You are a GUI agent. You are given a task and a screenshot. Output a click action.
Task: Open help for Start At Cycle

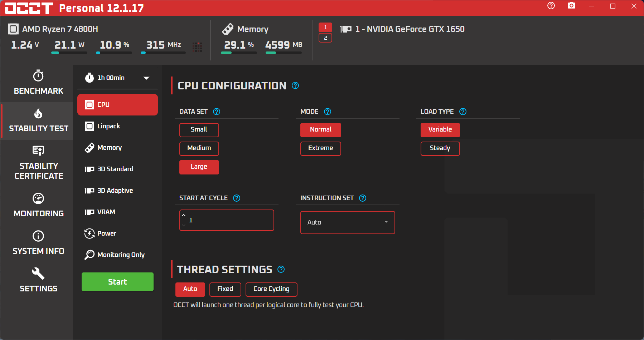point(237,198)
